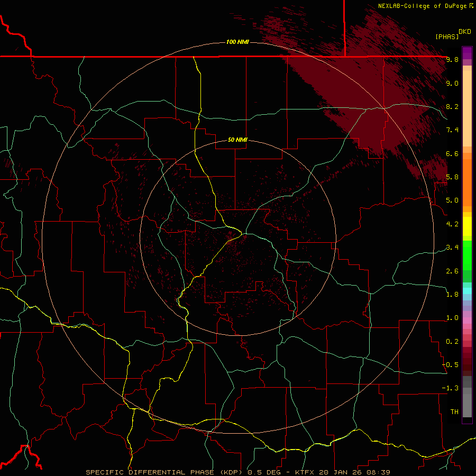Click the gray TH segment of the color bar
The width and height of the screenshot is (476, 476).
(467, 405)
